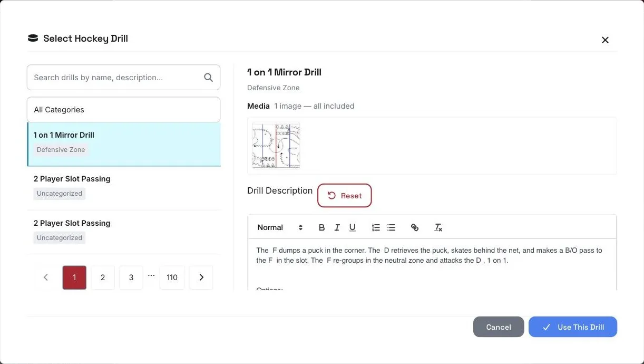Go to page 1 of drills
Viewport: 644px width, 364px height.
74,277
